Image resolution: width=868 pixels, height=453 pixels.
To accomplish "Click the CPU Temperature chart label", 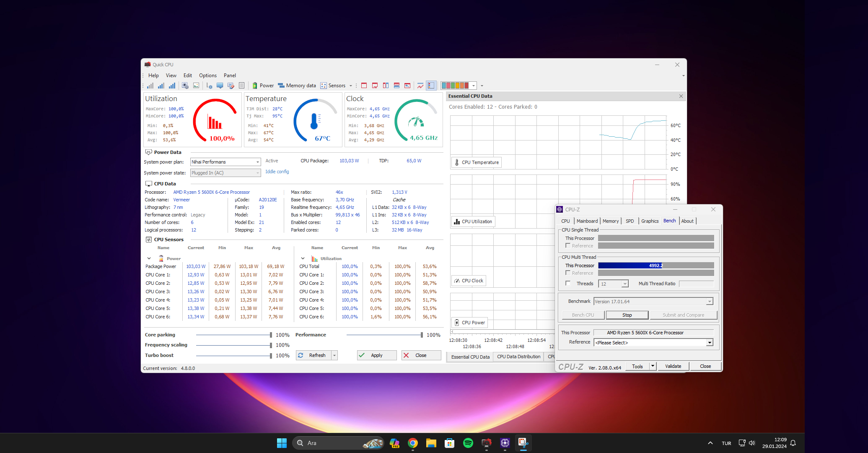I will pyautogui.click(x=477, y=162).
